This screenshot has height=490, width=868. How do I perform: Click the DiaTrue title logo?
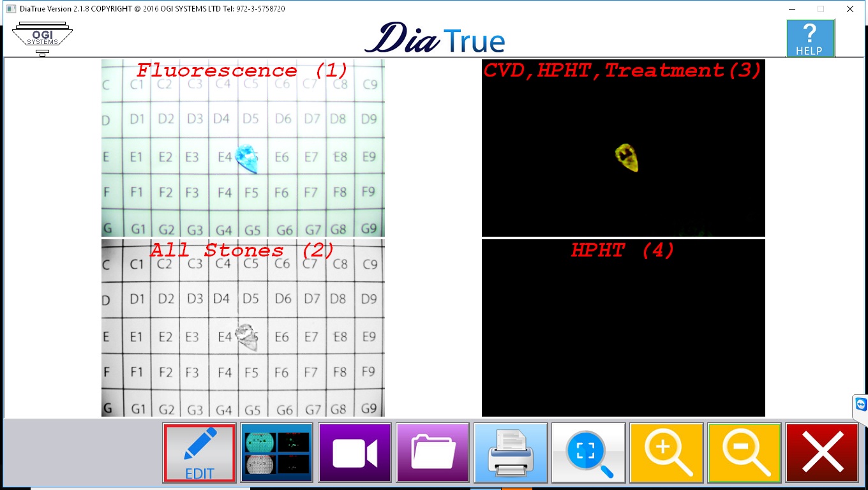[x=435, y=39]
